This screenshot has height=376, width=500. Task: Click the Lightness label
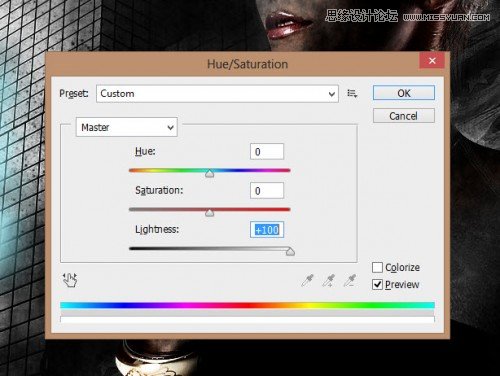(x=157, y=229)
